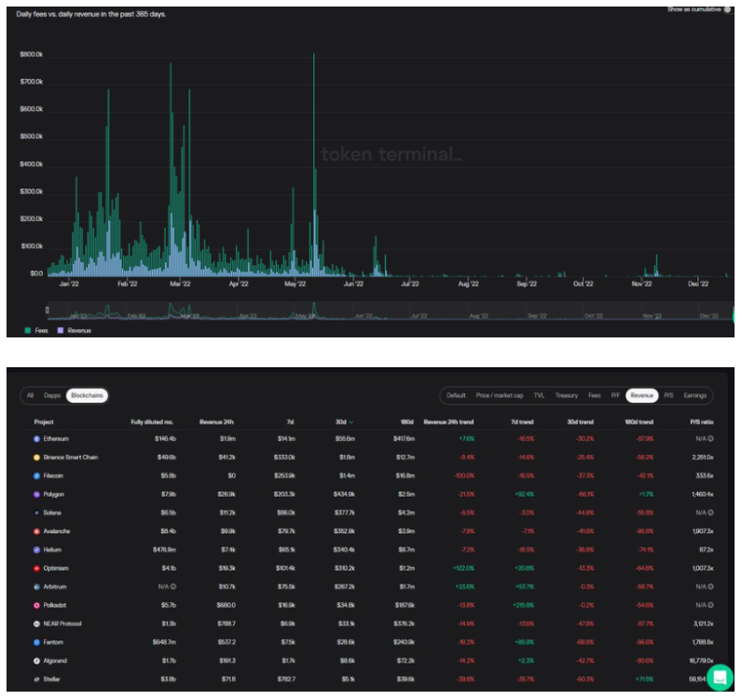Click Ethereum P/S ratio N/A info icon
The image size is (742, 700).
click(x=710, y=439)
